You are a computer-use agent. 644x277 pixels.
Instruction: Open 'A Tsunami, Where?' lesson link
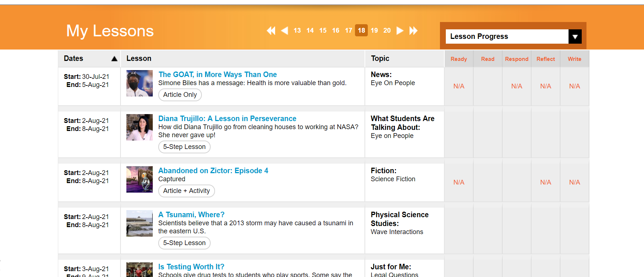click(191, 215)
